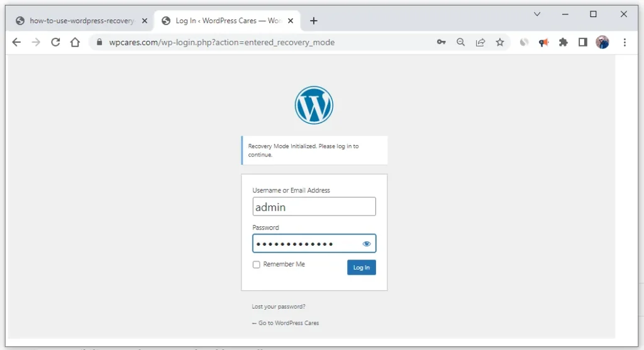This screenshot has width=644, height=350.
Task: Click the Recovery Mode Initialized notice text
Action: tap(303, 150)
